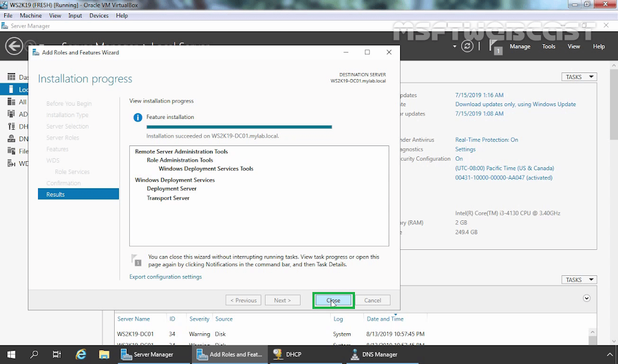Viewport: 618px width, 364px height.
Task: Click Real-Time Protection: On link
Action: tap(487, 139)
